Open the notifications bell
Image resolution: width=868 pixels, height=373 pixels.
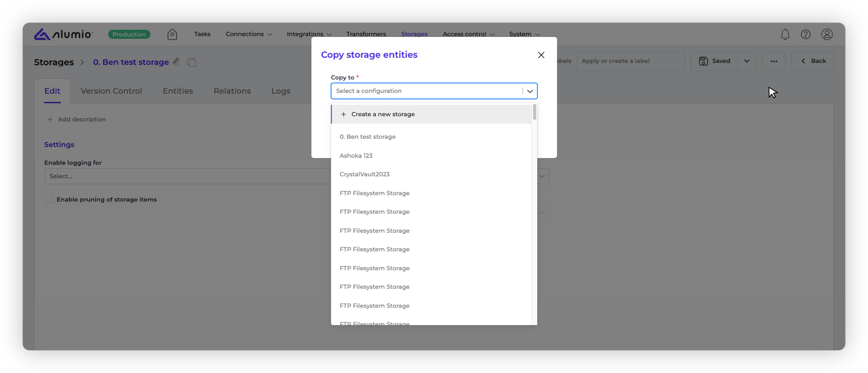785,34
